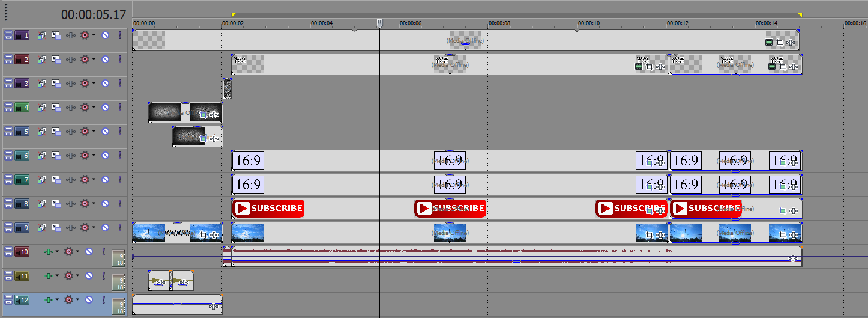This screenshot has width=868, height=318.
Task: Select track 11 yellow number box
Action: [x=22, y=276]
